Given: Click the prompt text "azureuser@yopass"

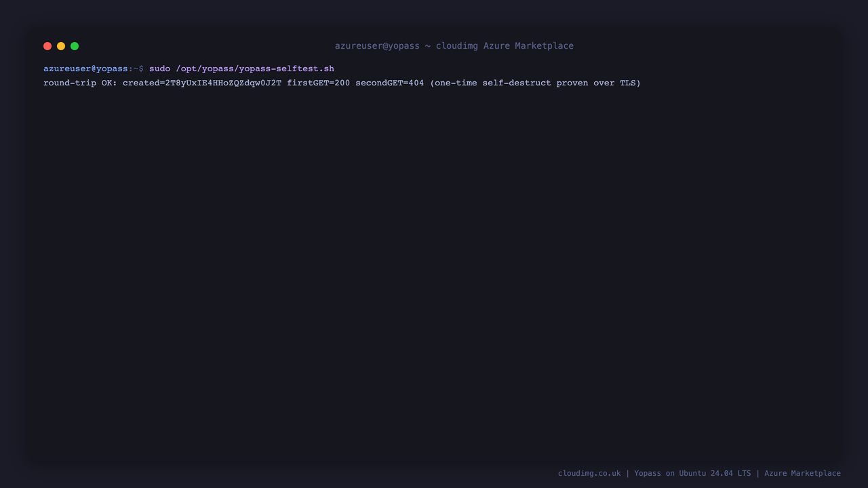Looking at the screenshot, I should [85, 68].
